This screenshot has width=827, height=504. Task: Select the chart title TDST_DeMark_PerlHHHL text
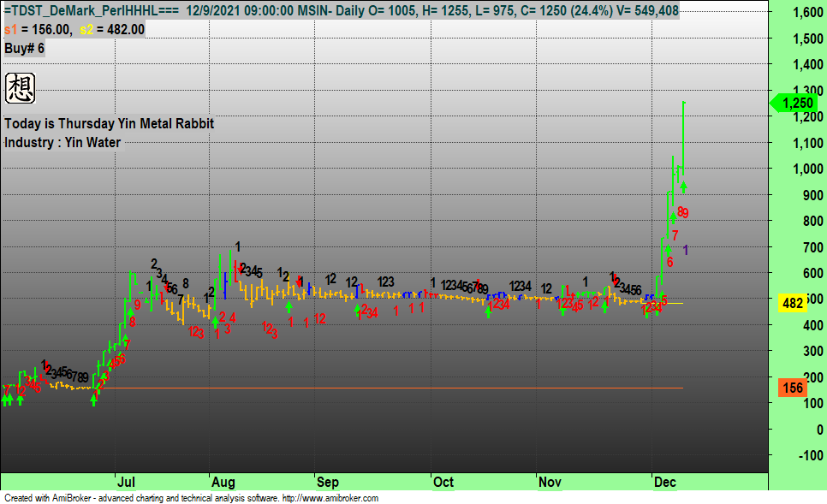click(x=92, y=10)
